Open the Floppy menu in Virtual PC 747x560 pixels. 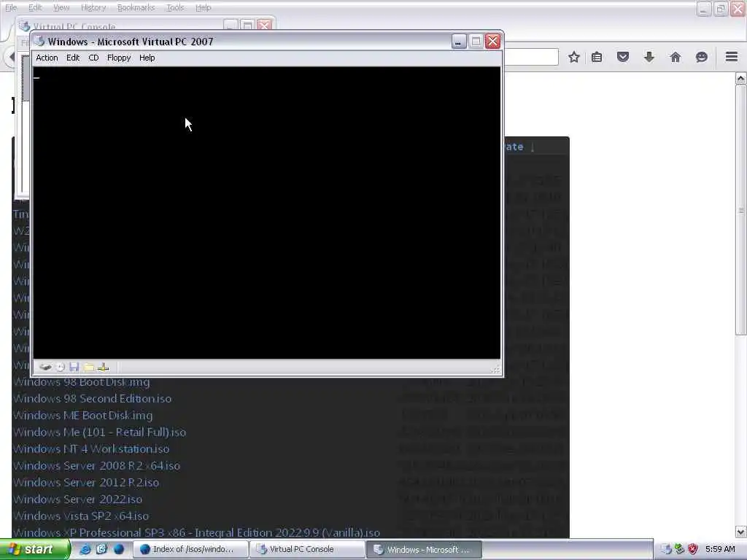pyautogui.click(x=119, y=58)
